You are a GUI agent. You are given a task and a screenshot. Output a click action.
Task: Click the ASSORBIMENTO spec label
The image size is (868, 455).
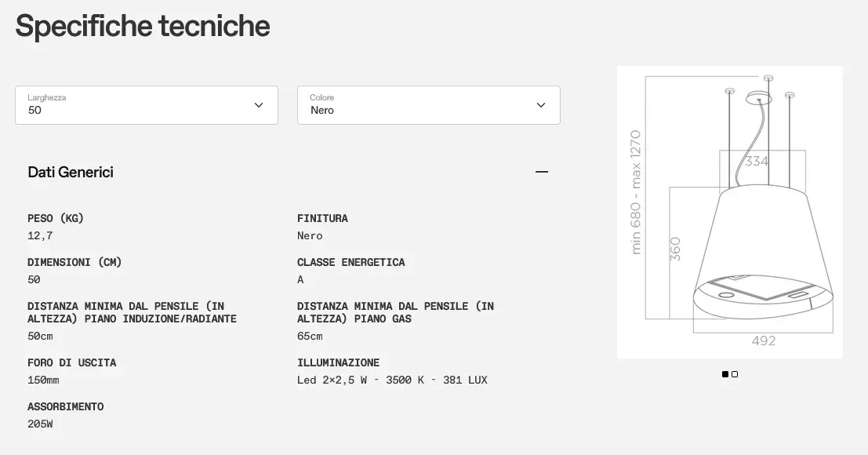click(65, 406)
